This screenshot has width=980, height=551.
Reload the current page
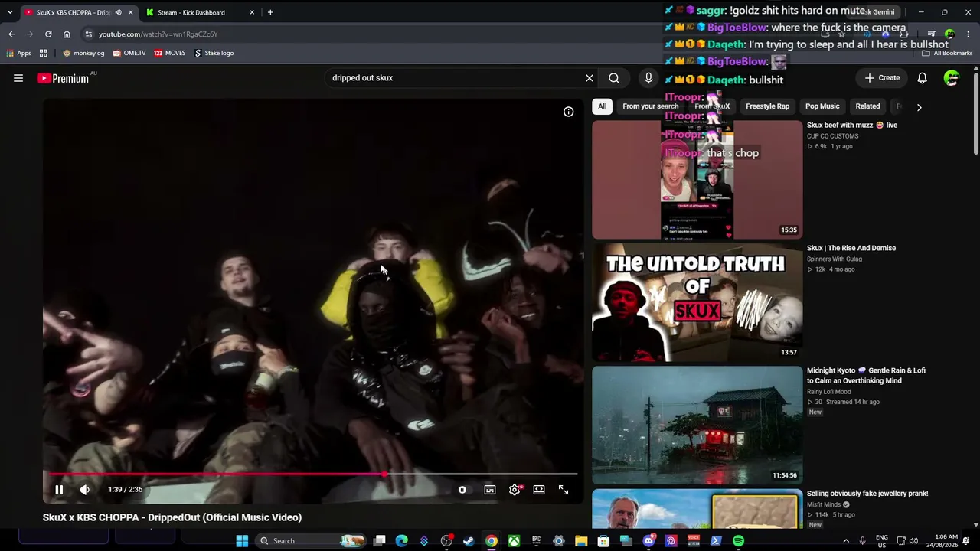pyautogui.click(x=48, y=34)
